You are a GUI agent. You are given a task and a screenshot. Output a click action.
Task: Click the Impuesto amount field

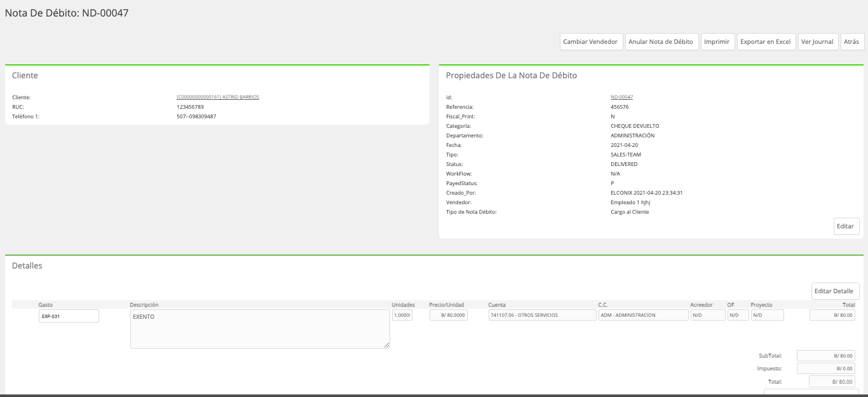pos(826,368)
